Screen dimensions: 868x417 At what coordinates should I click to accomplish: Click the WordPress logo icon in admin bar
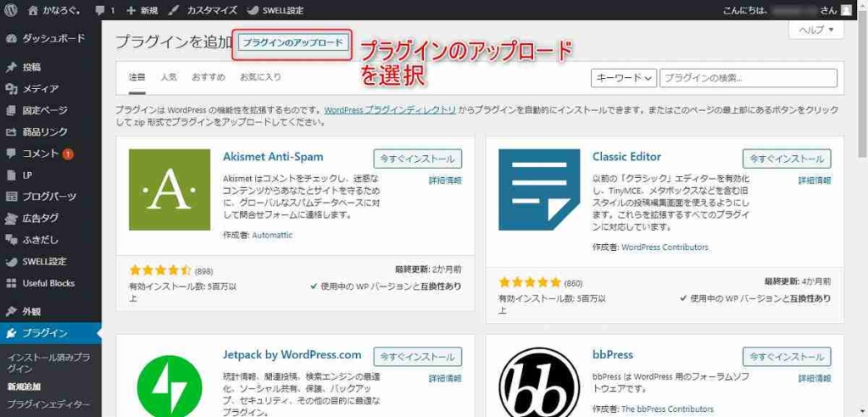[x=11, y=10]
